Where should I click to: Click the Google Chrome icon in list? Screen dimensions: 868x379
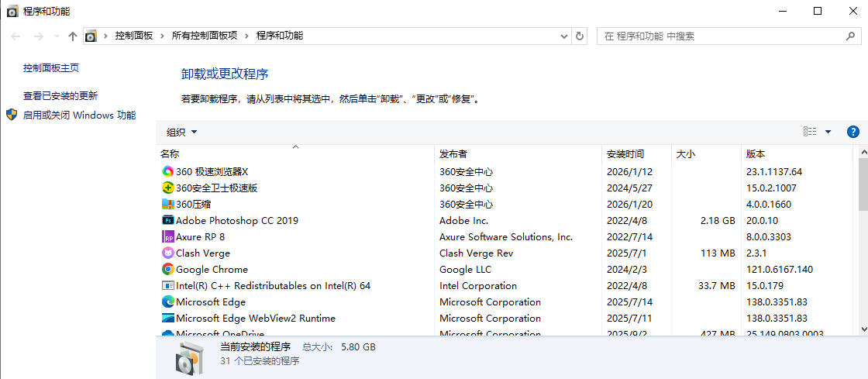tap(167, 269)
